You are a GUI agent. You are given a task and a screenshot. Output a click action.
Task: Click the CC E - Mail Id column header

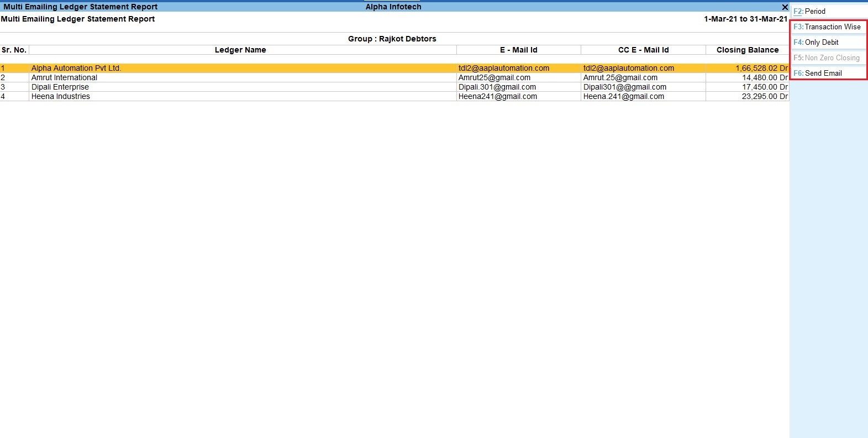click(x=643, y=50)
